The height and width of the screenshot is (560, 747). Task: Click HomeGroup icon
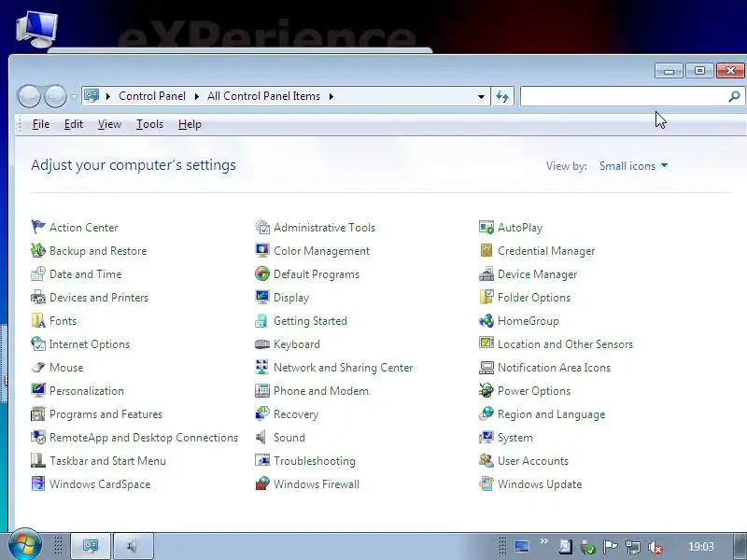point(486,320)
